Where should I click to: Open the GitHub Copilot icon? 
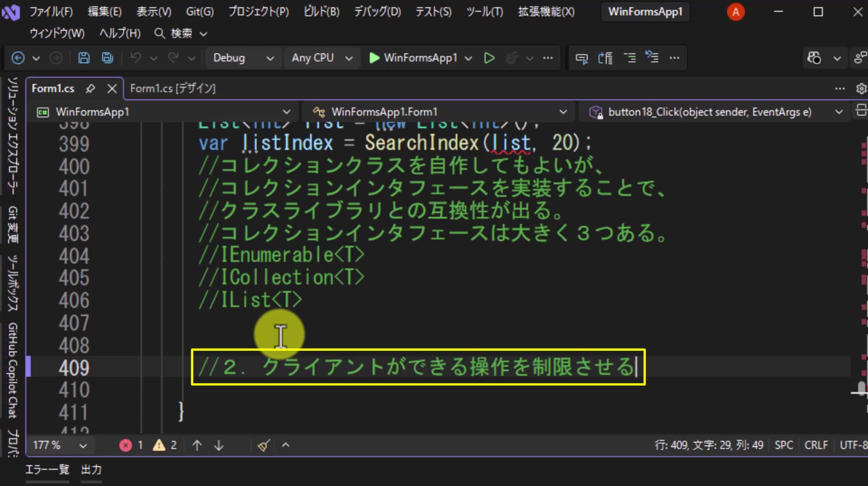814,58
